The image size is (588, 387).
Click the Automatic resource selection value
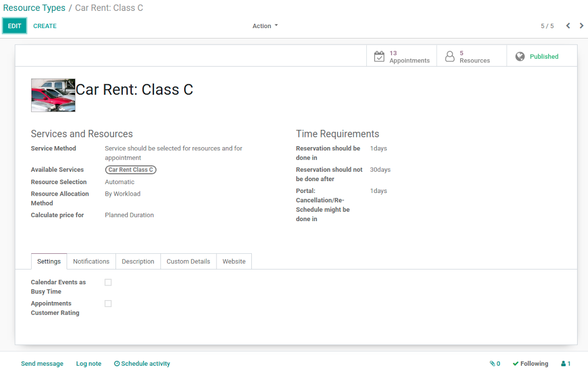[120, 182]
